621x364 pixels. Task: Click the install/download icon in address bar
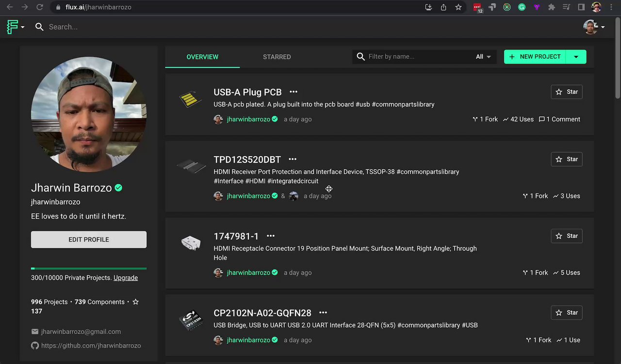coord(428,7)
